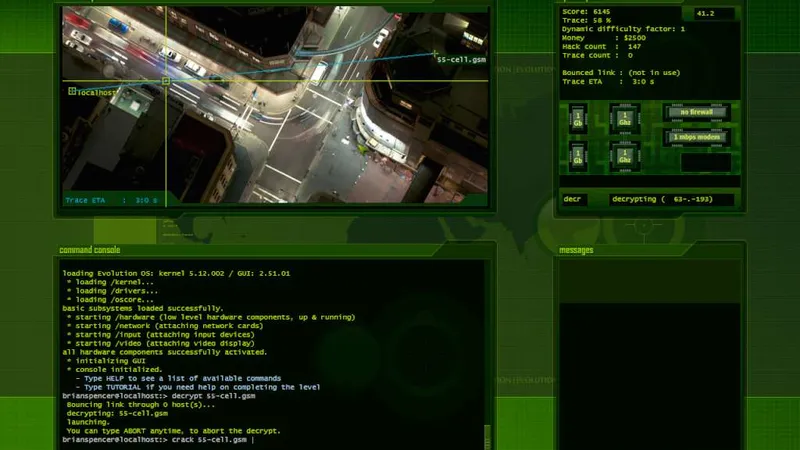
Task: Click the lower 1 Ghz CPU chip
Action: point(625,155)
